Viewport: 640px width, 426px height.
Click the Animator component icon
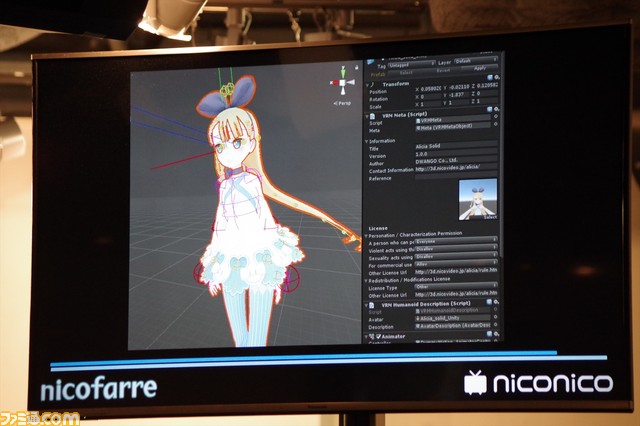tap(372, 337)
